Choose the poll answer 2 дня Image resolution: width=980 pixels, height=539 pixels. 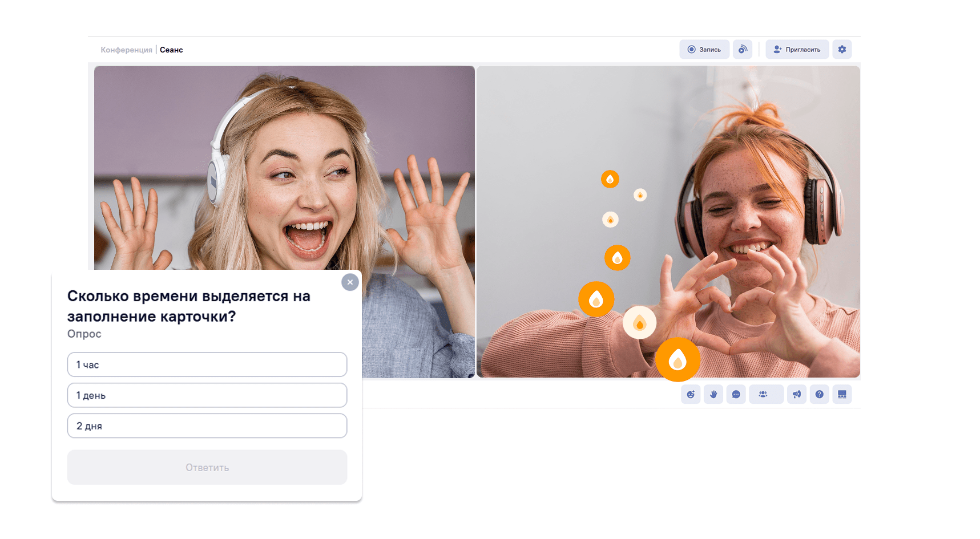(207, 426)
